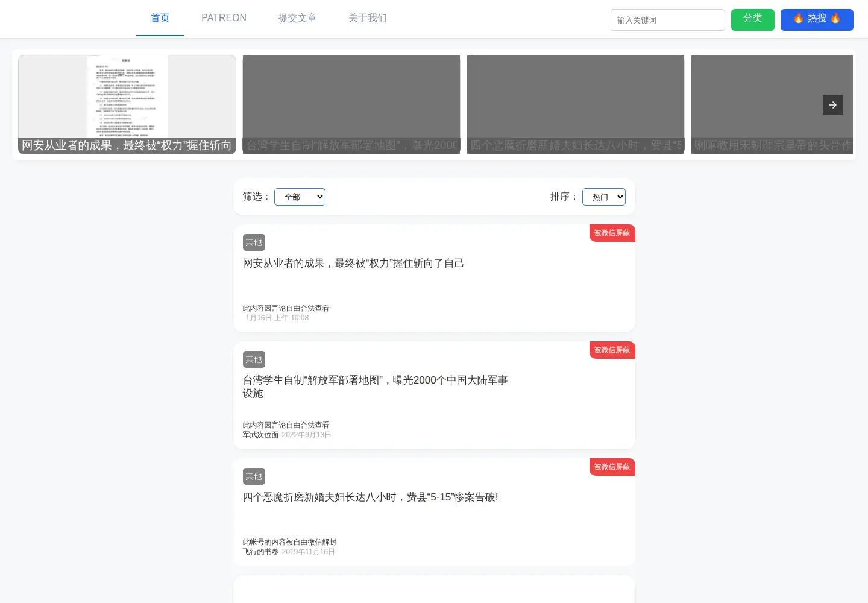Click source name 军武次位面
Image resolution: width=868 pixels, height=603 pixels.
[x=260, y=435]
